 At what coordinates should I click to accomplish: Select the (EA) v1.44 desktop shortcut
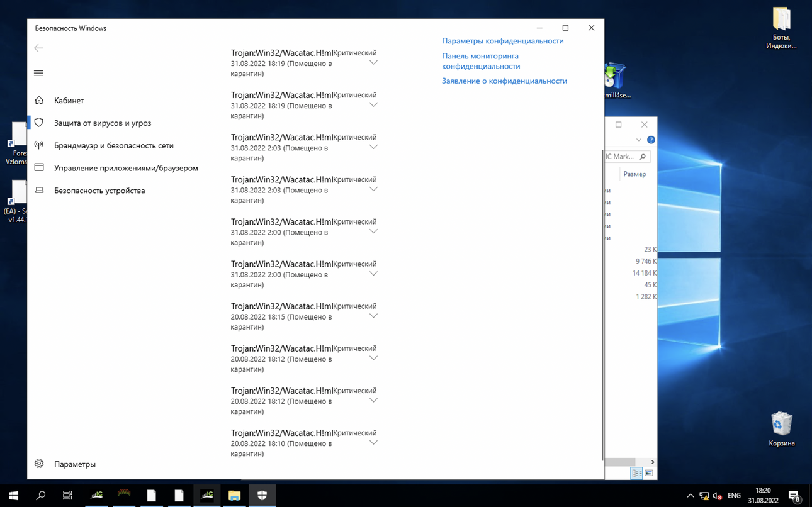click(x=16, y=203)
